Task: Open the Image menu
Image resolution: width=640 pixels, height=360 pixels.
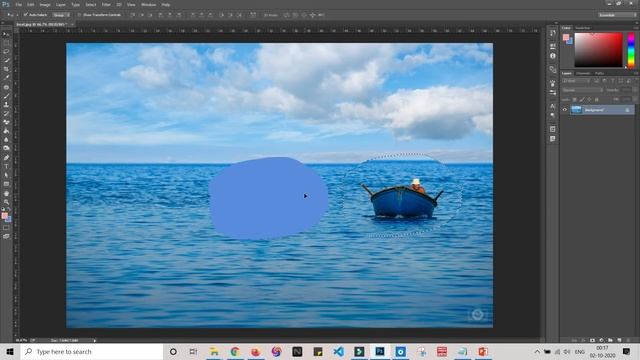Action: pos(45,4)
